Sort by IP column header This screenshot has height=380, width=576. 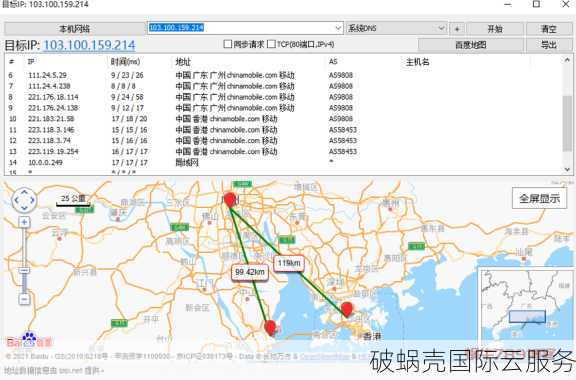tap(31, 62)
